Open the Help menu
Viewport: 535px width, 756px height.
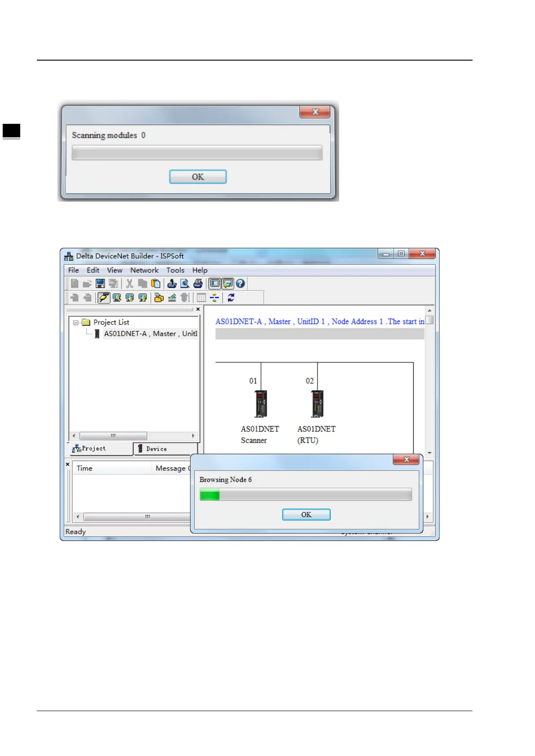200,270
